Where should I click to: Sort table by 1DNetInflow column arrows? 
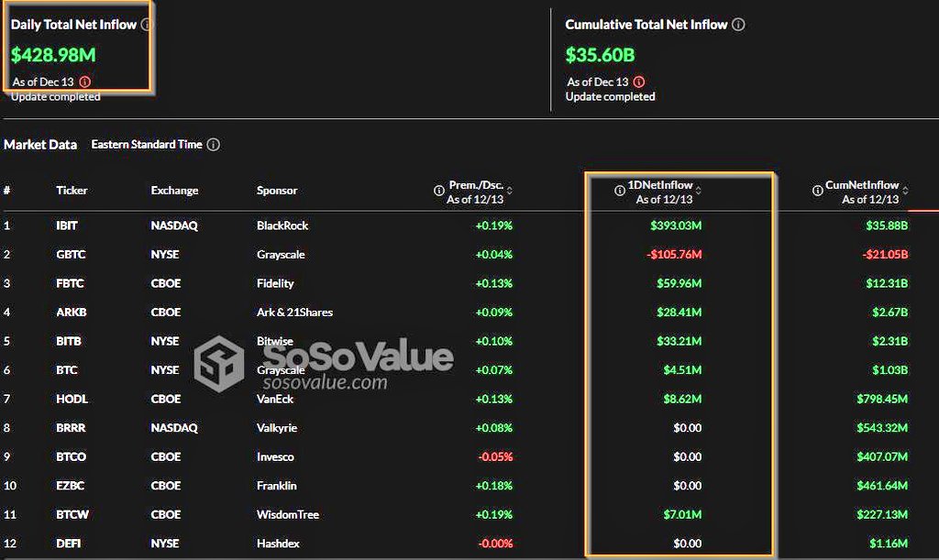698,191
